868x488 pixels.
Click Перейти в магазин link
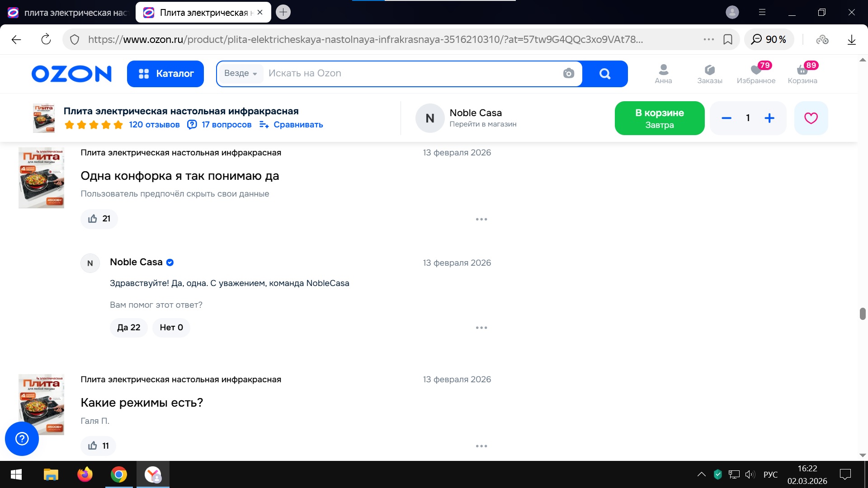pos(482,124)
